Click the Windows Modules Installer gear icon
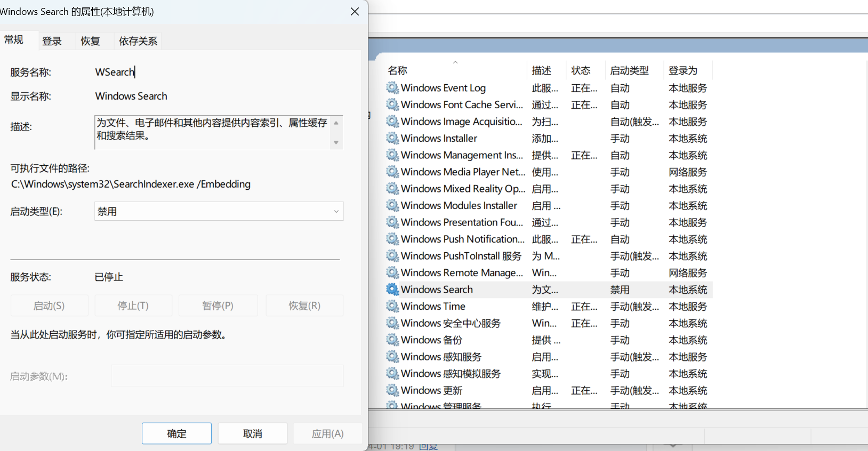This screenshot has width=868, height=451. 392,205
